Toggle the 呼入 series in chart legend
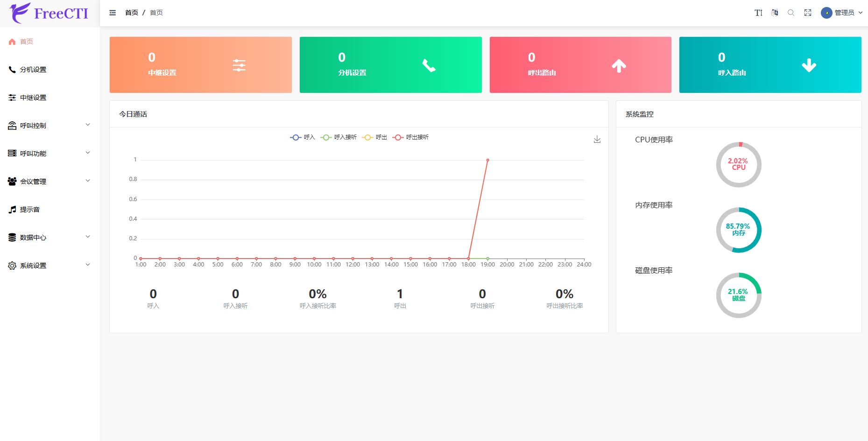The image size is (868, 441). [303, 137]
